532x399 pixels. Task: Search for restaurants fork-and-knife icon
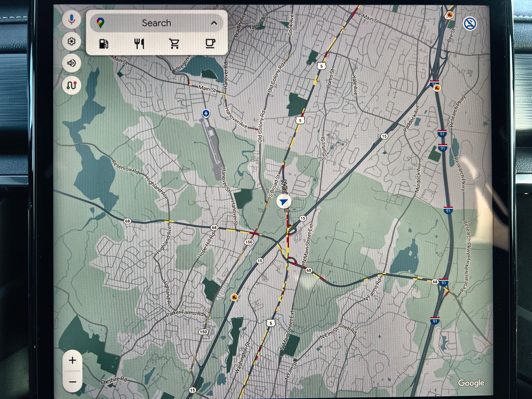pyautogui.click(x=139, y=44)
